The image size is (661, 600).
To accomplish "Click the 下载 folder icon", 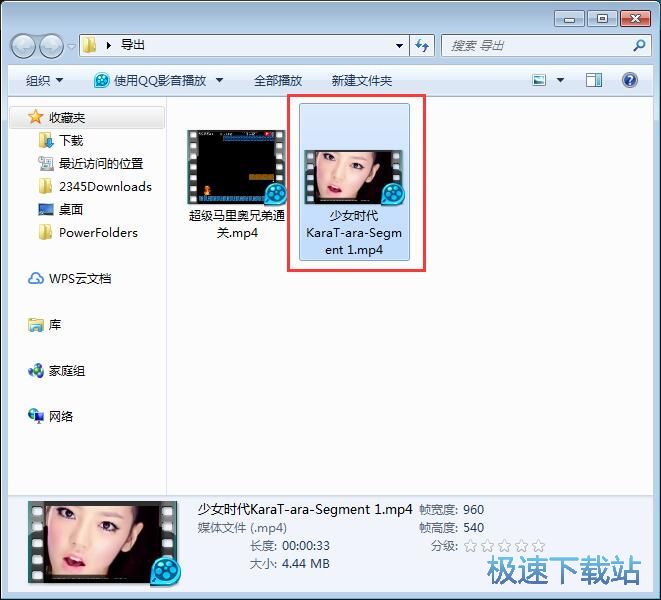I will [46, 140].
